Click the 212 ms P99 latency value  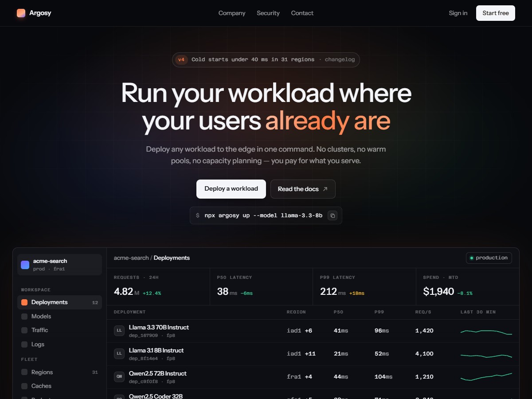[332, 292]
